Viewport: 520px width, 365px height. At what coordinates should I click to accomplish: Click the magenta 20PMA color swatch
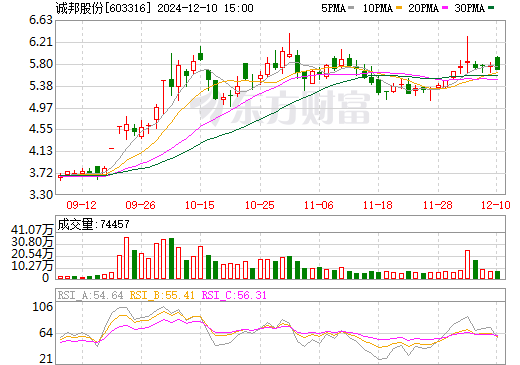coord(445,7)
